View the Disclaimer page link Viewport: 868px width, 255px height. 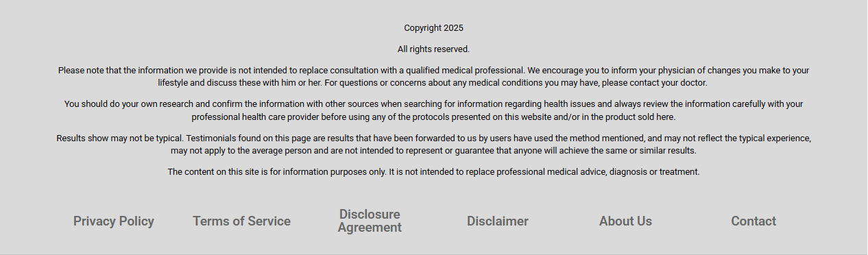click(x=498, y=221)
